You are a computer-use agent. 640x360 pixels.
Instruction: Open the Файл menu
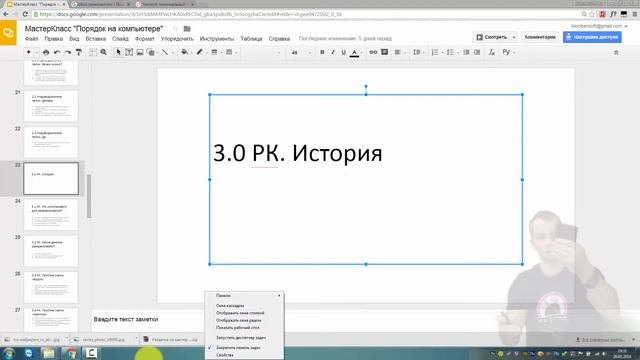tap(31, 39)
